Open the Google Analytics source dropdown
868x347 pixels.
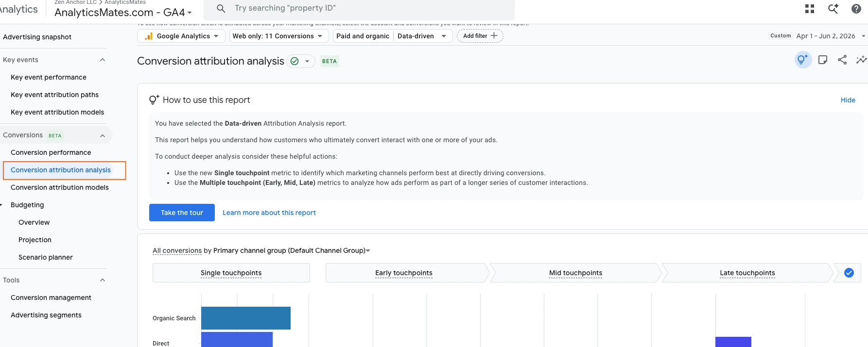pos(181,36)
